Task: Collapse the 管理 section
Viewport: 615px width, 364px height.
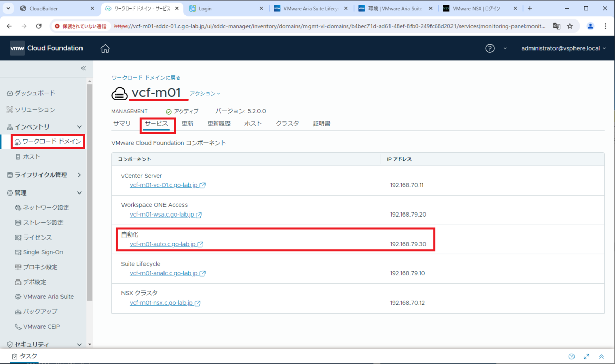Action: click(x=79, y=193)
